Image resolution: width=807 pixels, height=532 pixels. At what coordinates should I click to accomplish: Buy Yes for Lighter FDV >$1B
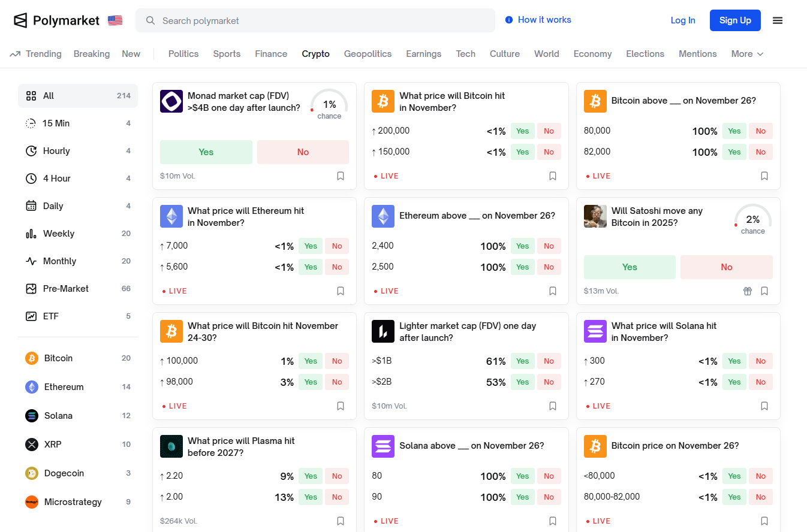[523, 361]
